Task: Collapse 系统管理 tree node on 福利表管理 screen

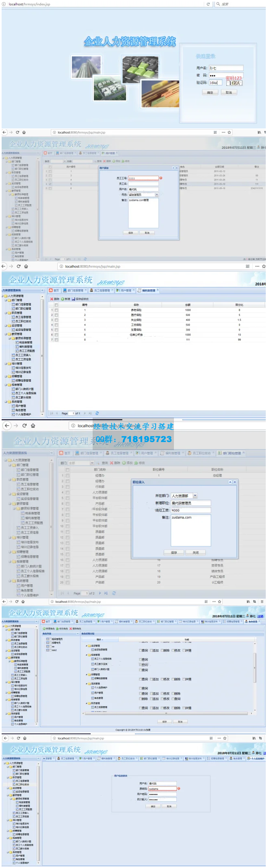Action: click(6, 402)
